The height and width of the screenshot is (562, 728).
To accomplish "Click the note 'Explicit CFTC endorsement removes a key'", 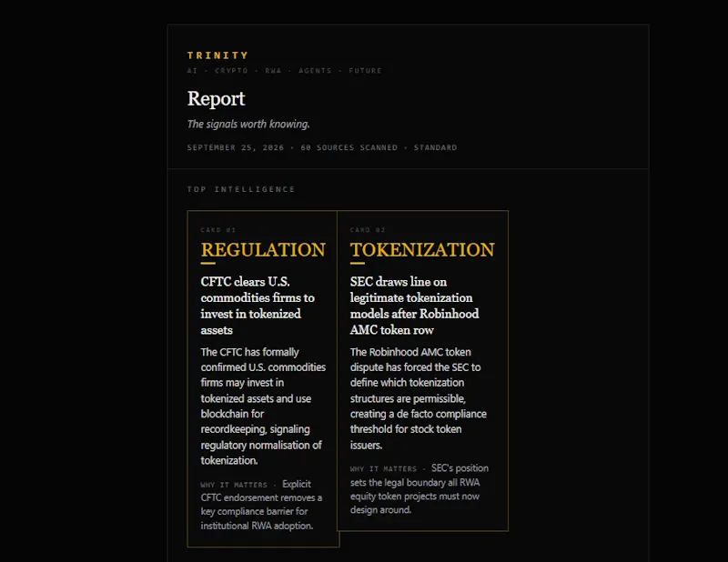I will point(261,505).
